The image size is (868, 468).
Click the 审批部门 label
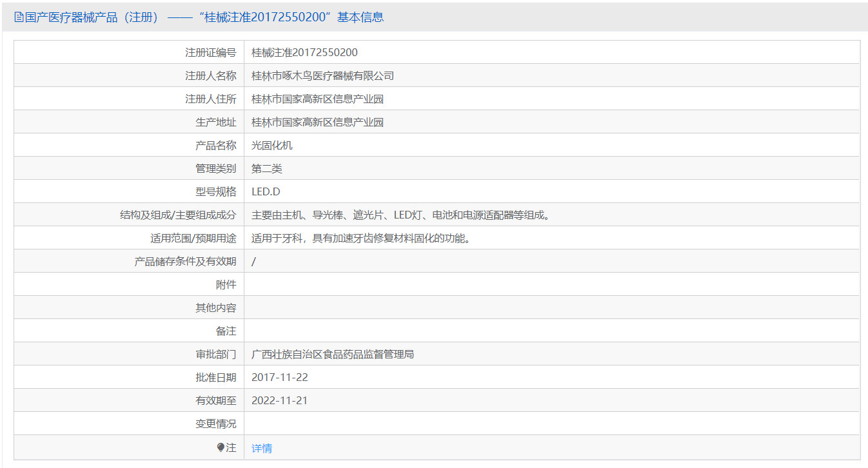(x=216, y=354)
